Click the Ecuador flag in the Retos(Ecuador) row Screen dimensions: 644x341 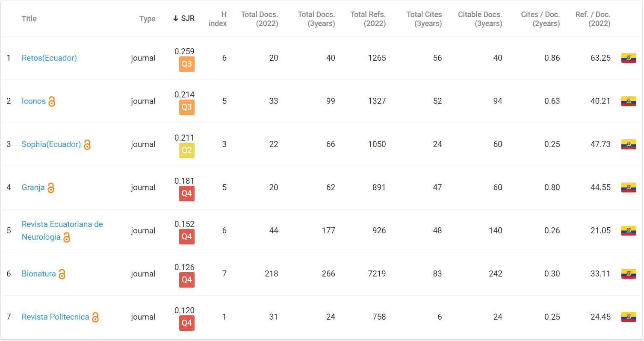(629, 58)
